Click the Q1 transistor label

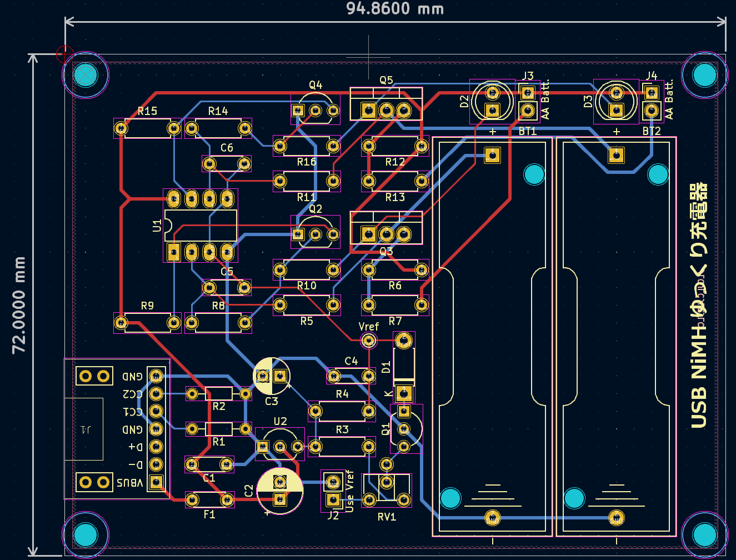[x=386, y=429]
